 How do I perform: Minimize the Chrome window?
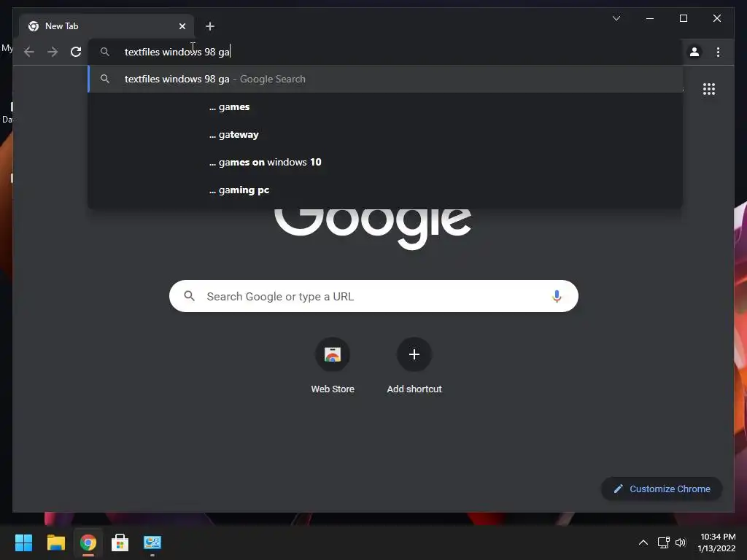(x=650, y=18)
